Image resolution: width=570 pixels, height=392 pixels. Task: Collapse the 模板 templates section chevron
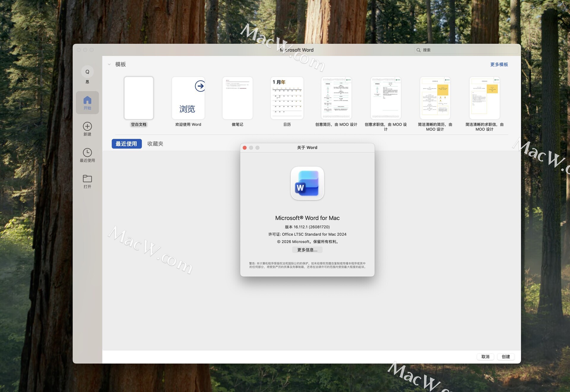coord(109,64)
